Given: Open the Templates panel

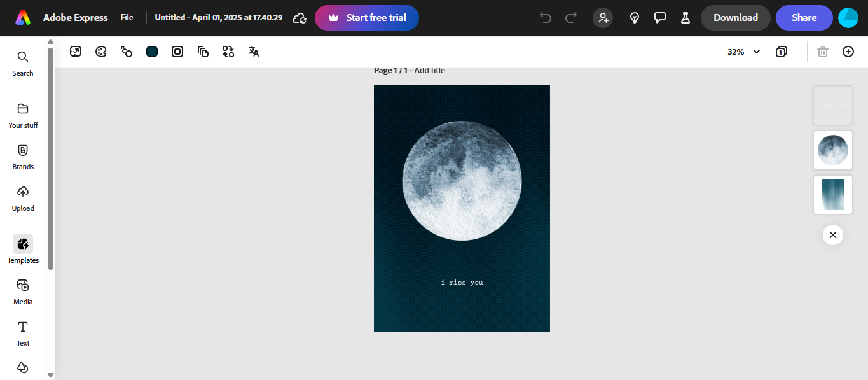Looking at the screenshot, I should tap(22, 248).
